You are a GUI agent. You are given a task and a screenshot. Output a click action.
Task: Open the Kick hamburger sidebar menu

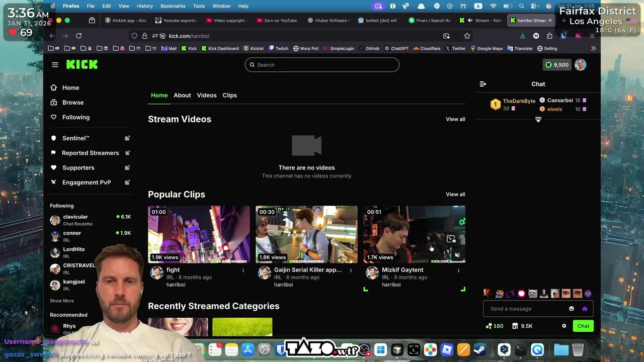[55, 65]
